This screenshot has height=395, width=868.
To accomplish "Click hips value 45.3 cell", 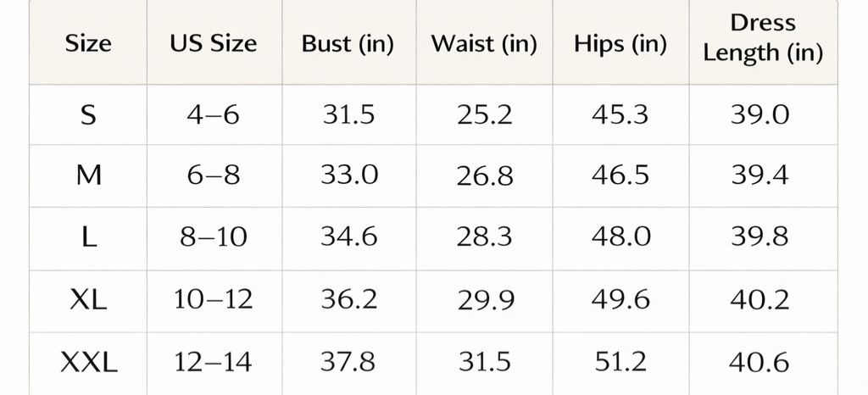I will pyautogui.click(x=620, y=115).
